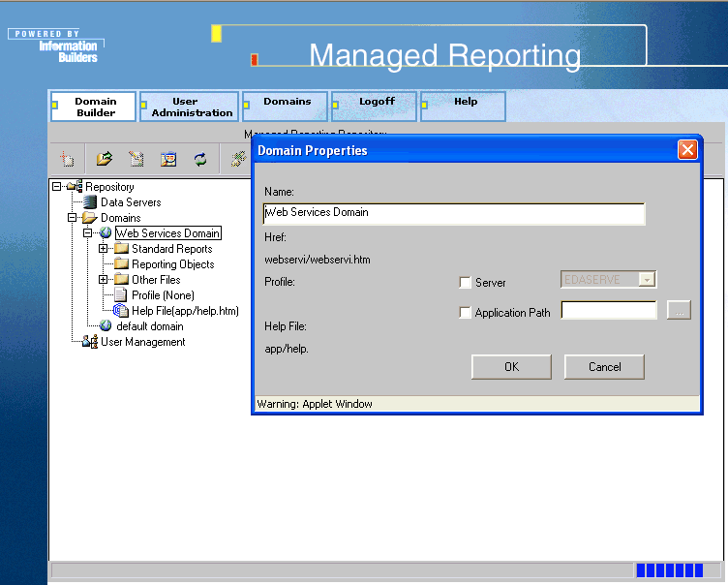Select Help File(app/help.htm) tree label
Screen dimensions: 728x585
coord(185,310)
